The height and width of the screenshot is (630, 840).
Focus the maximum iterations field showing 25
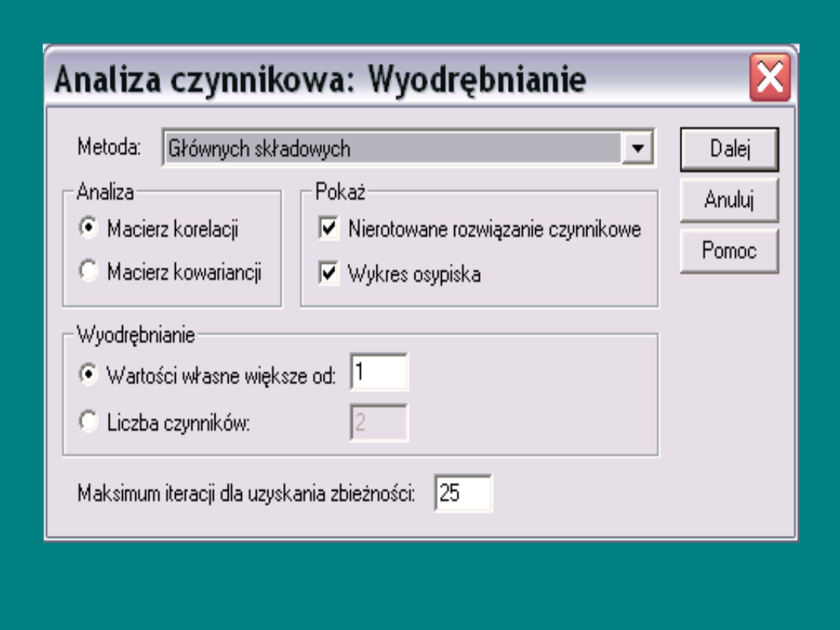tap(463, 493)
